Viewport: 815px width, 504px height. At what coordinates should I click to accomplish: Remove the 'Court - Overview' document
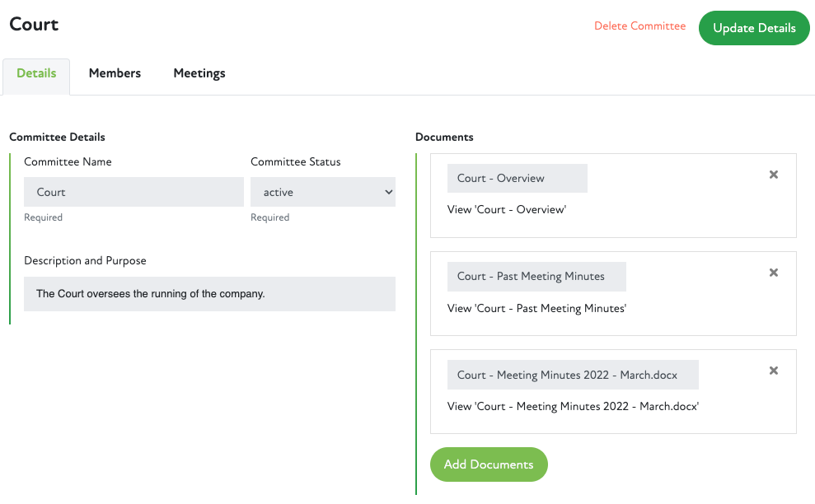point(773,175)
